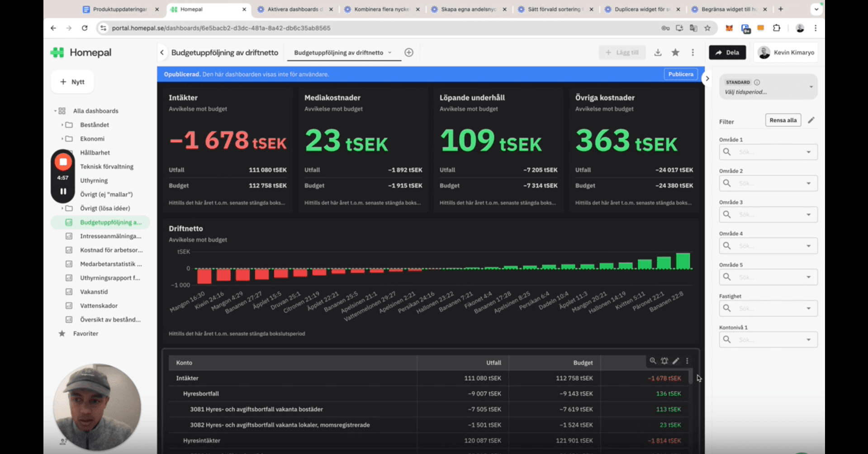Switch to the Skapa egna andelsnyckel browser tab
This screenshot has width=868, height=454.
point(469,9)
